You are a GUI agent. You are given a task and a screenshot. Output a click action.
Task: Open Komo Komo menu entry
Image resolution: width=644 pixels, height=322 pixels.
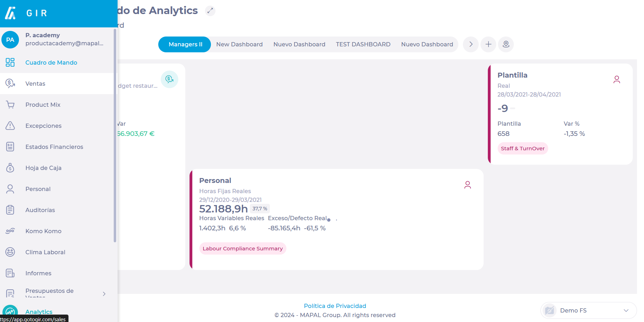pos(57,231)
